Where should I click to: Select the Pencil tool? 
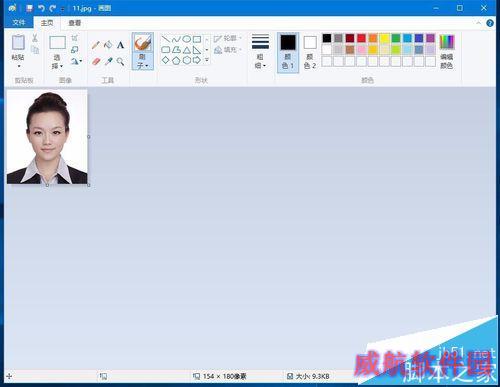click(96, 45)
